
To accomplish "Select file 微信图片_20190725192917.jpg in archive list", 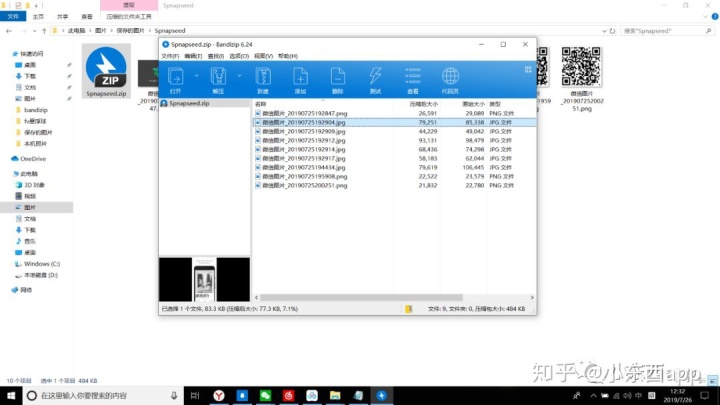I will coord(304,158).
